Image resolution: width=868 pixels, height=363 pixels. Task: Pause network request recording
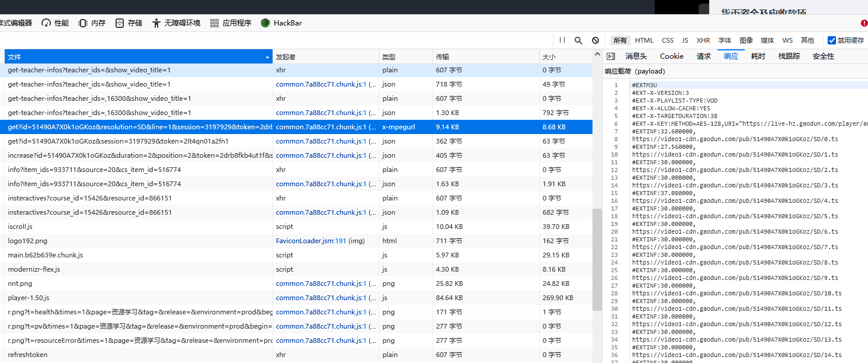tap(562, 40)
